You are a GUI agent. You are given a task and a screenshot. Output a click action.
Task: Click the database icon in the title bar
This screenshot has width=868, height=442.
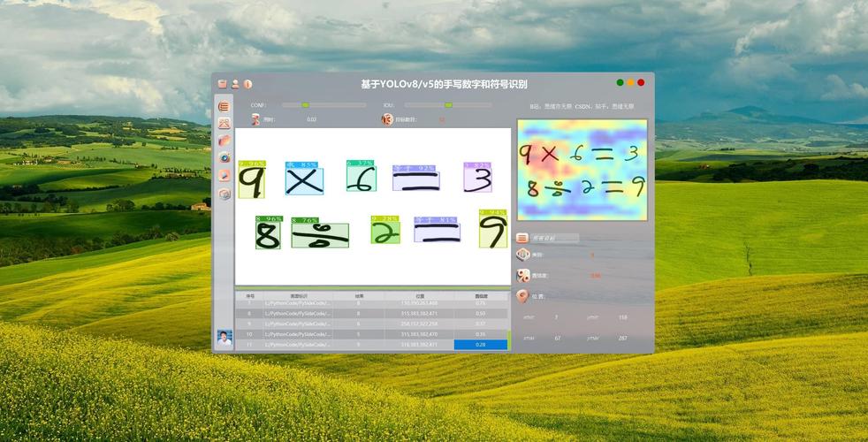point(223,84)
